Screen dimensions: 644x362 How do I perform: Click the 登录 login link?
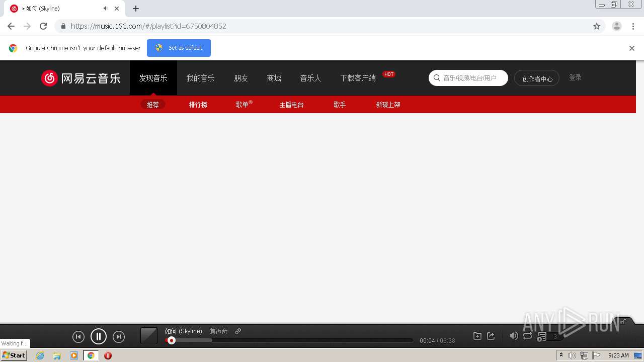tap(575, 77)
